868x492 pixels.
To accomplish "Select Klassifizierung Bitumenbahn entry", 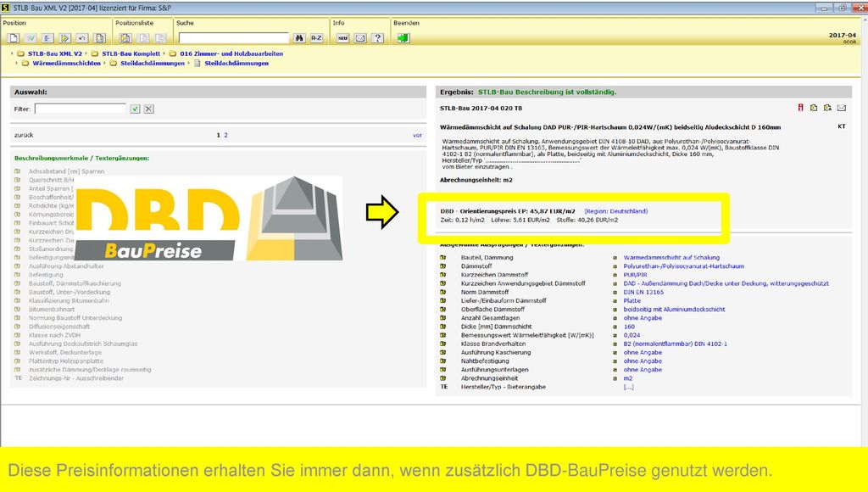I will tap(70, 301).
